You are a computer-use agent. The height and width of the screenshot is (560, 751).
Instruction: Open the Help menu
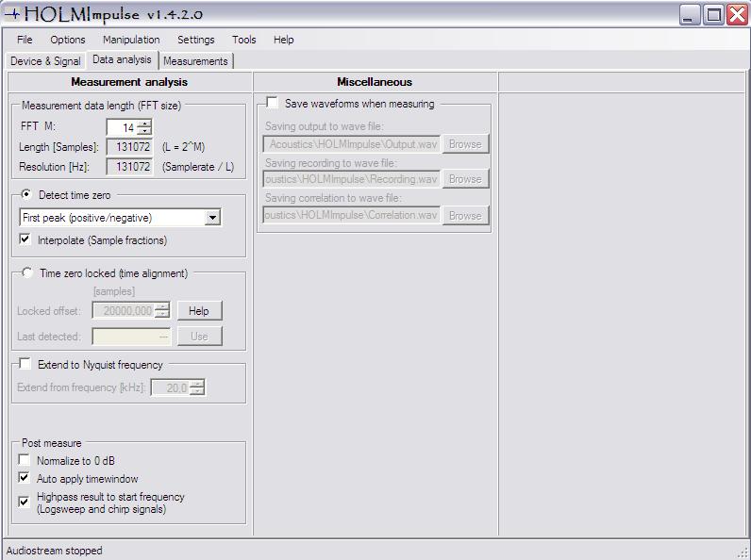click(284, 40)
